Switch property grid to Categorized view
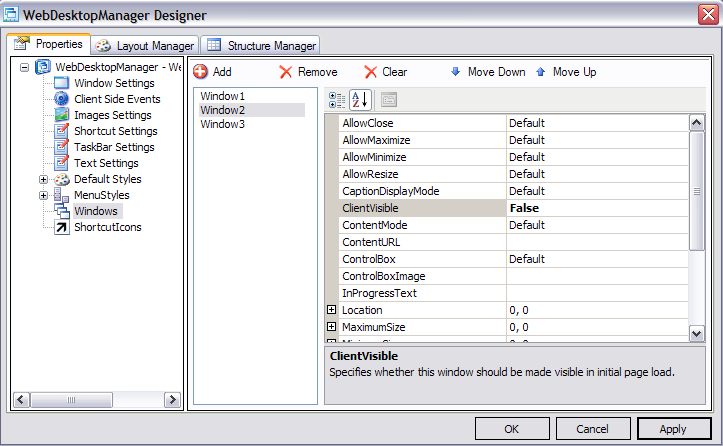 pyautogui.click(x=337, y=99)
